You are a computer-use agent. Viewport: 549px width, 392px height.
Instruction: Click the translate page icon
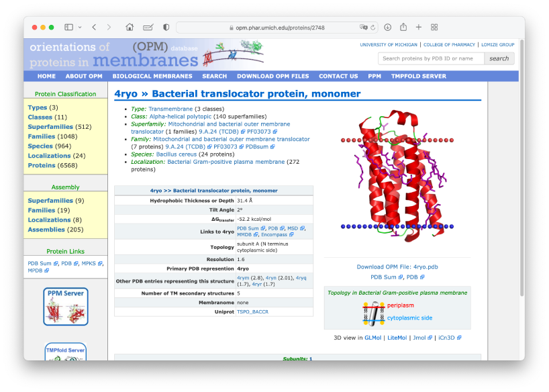[x=364, y=28]
